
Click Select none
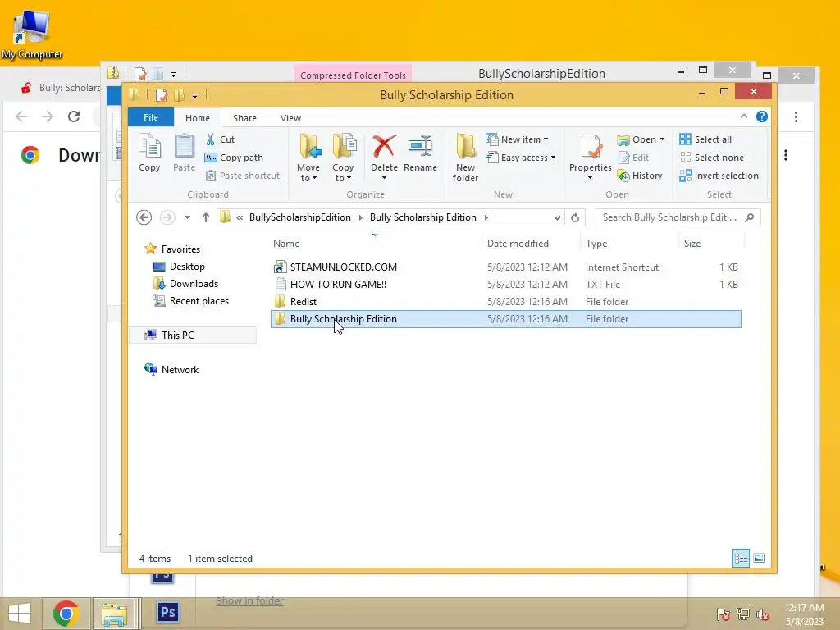point(711,157)
